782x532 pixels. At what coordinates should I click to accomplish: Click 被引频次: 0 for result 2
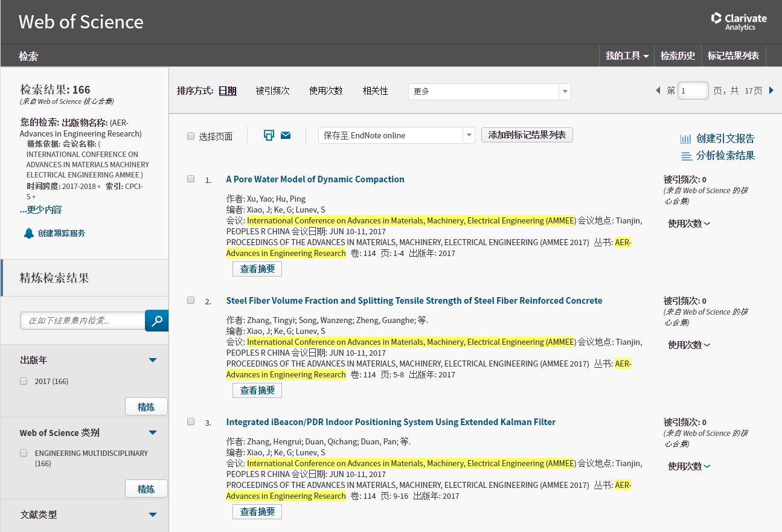pyautogui.click(x=685, y=301)
